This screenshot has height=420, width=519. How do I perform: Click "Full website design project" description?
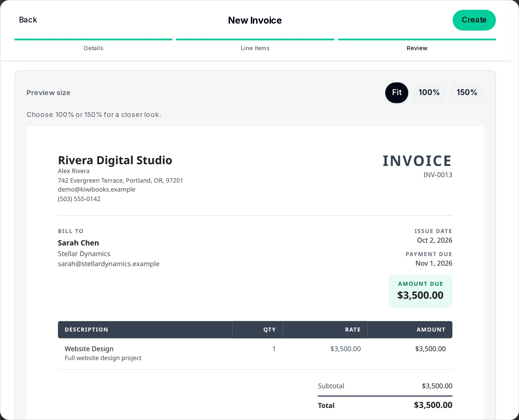(103, 358)
